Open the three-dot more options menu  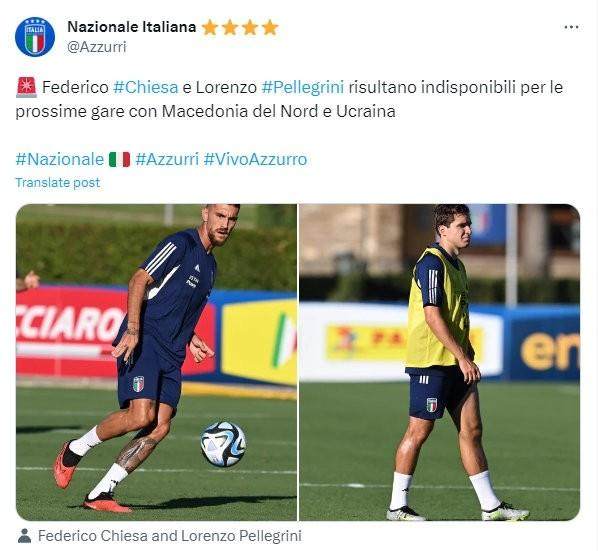(571, 27)
